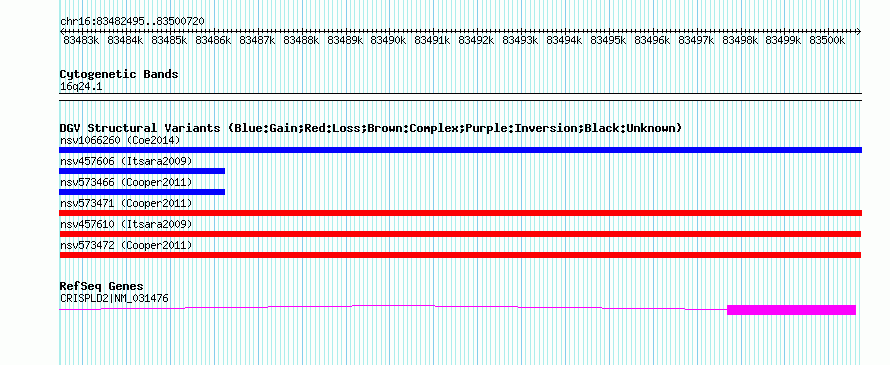The height and width of the screenshot is (365, 890).
Task: Click the RefSeq Genes track heading
Action: (x=102, y=286)
